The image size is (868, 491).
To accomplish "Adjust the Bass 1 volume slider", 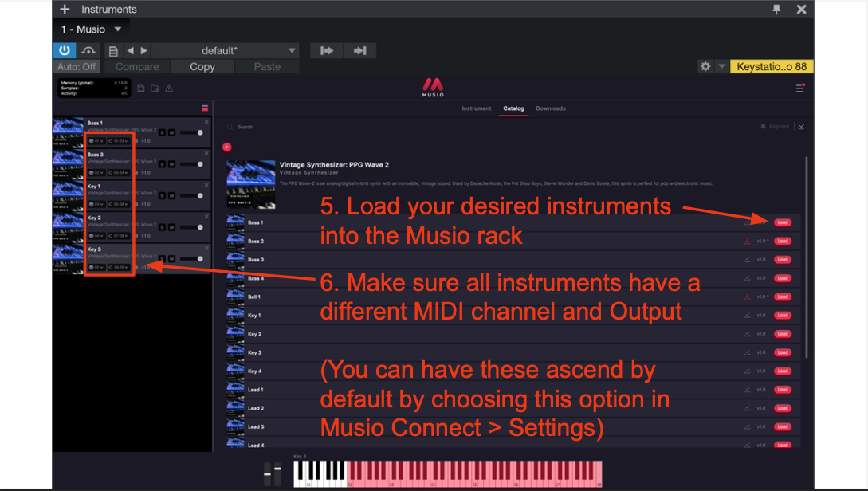I will coord(192,133).
